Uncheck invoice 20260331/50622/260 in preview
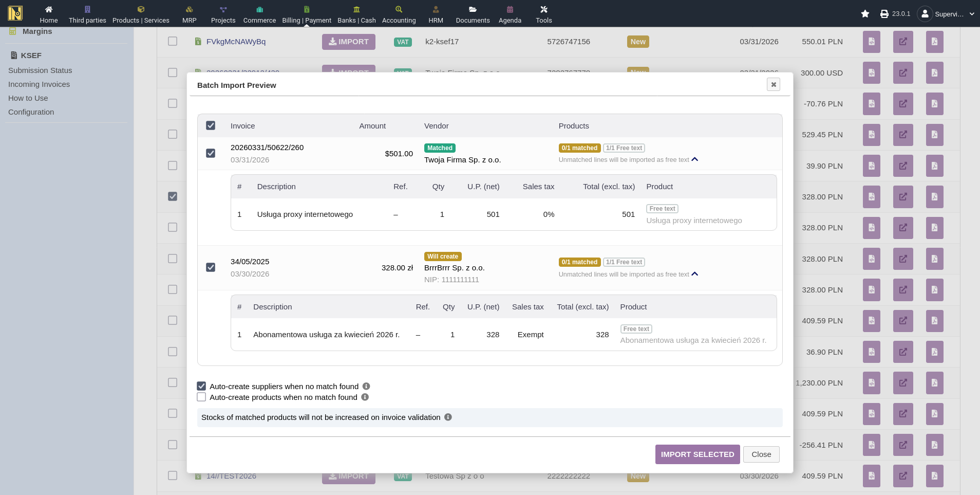 click(211, 153)
